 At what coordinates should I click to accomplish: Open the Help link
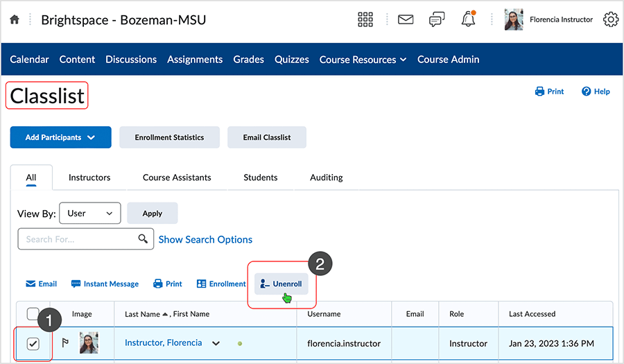click(x=596, y=92)
